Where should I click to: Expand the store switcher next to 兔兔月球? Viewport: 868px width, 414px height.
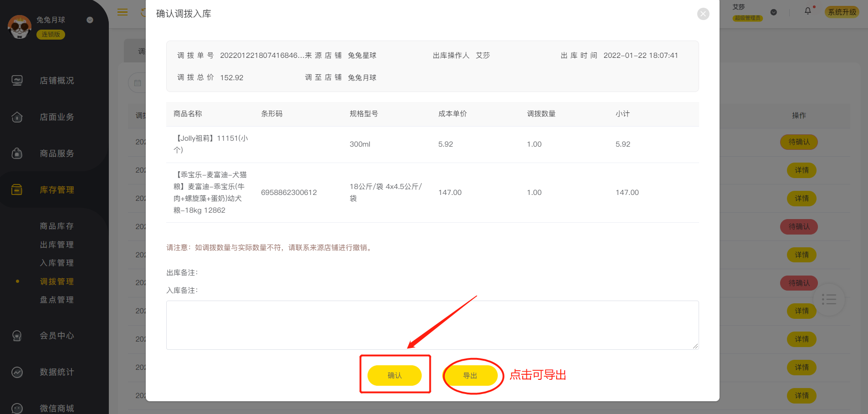(90, 20)
